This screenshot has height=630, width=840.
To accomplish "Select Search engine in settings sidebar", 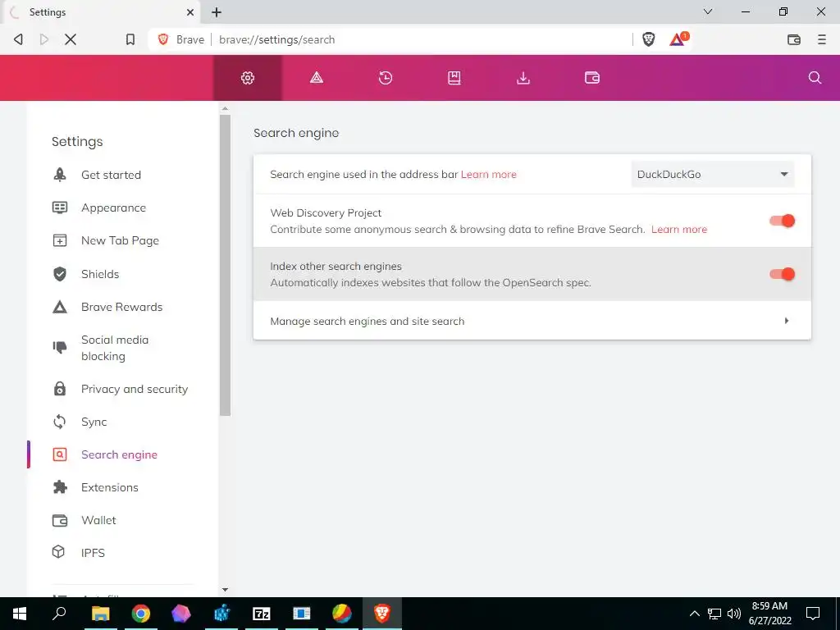I will [119, 454].
